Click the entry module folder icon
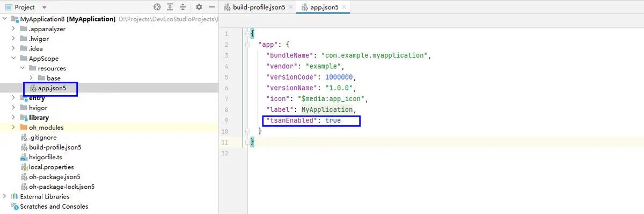 [23, 98]
